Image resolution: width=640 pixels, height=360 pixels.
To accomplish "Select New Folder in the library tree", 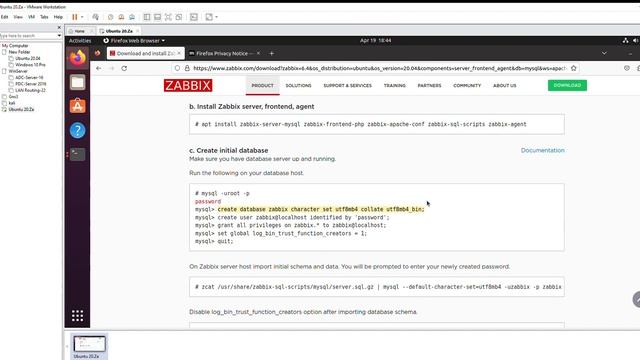I will click(19, 52).
